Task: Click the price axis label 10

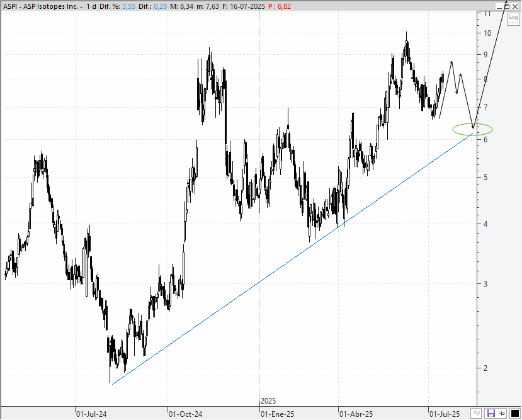Action: (x=487, y=33)
